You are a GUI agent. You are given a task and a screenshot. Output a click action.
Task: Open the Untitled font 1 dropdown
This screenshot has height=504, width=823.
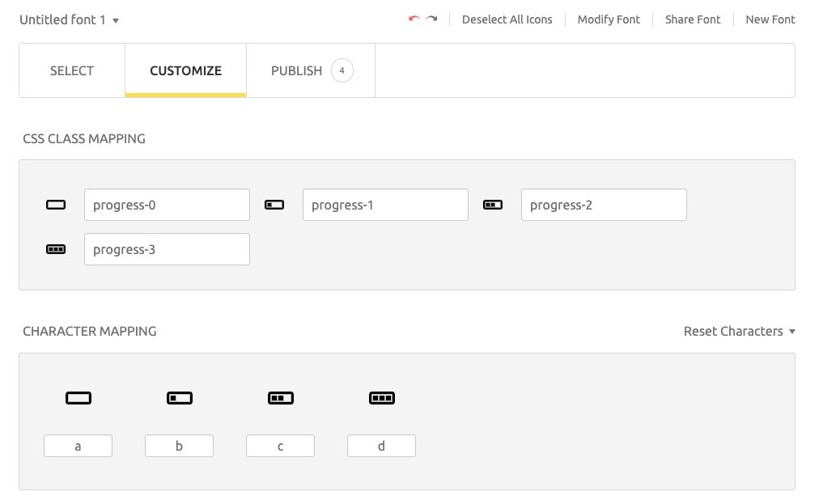click(70, 19)
